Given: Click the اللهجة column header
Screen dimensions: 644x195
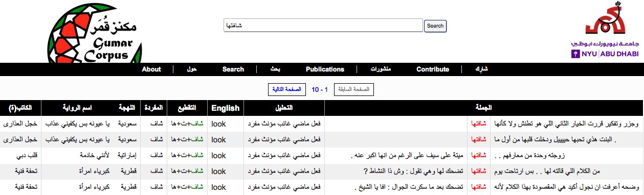Looking at the screenshot, I should click(x=126, y=108).
